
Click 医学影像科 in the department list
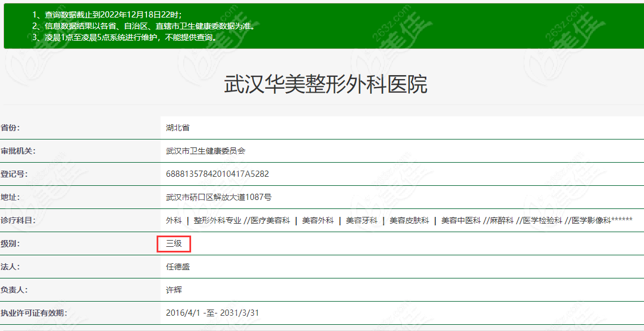click(591, 220)
